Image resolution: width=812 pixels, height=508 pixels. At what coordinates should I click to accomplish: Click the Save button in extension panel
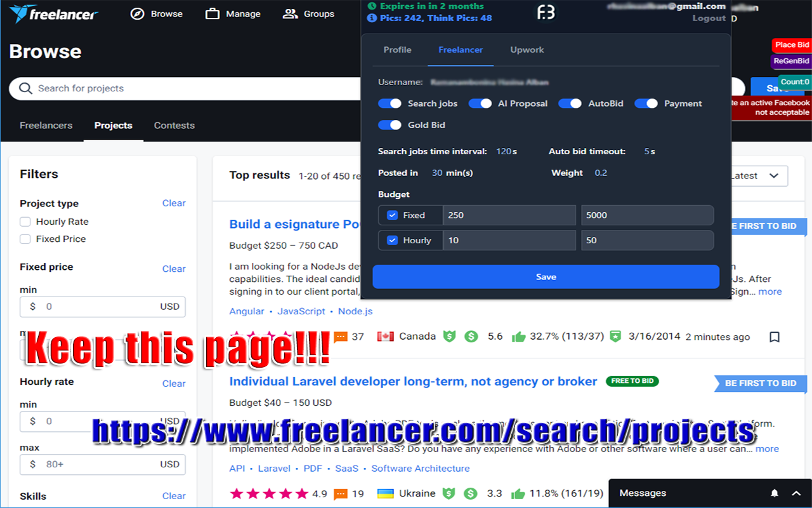[x=546, y=276]
